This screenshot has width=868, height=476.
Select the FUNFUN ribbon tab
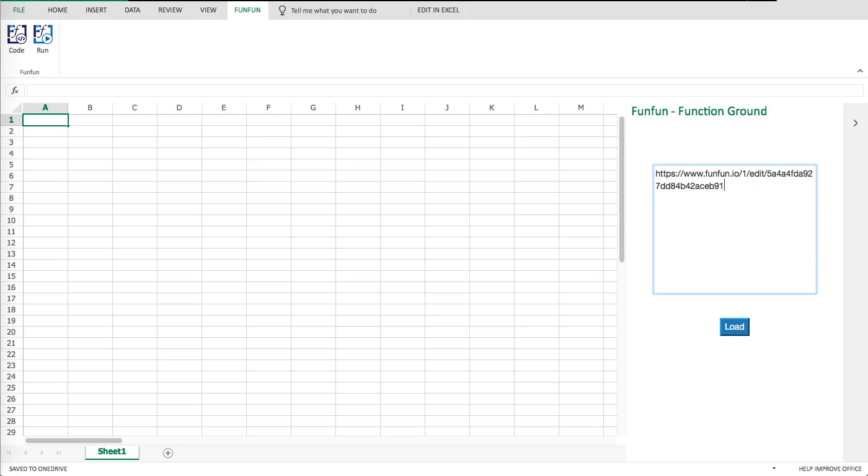[x=248, y=10]
